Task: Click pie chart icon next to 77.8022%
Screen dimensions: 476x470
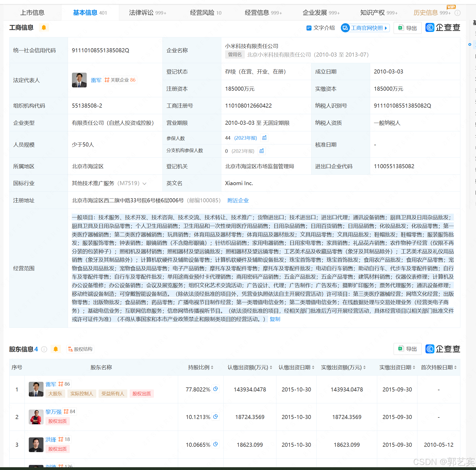Action: click(x=216, y=389)
